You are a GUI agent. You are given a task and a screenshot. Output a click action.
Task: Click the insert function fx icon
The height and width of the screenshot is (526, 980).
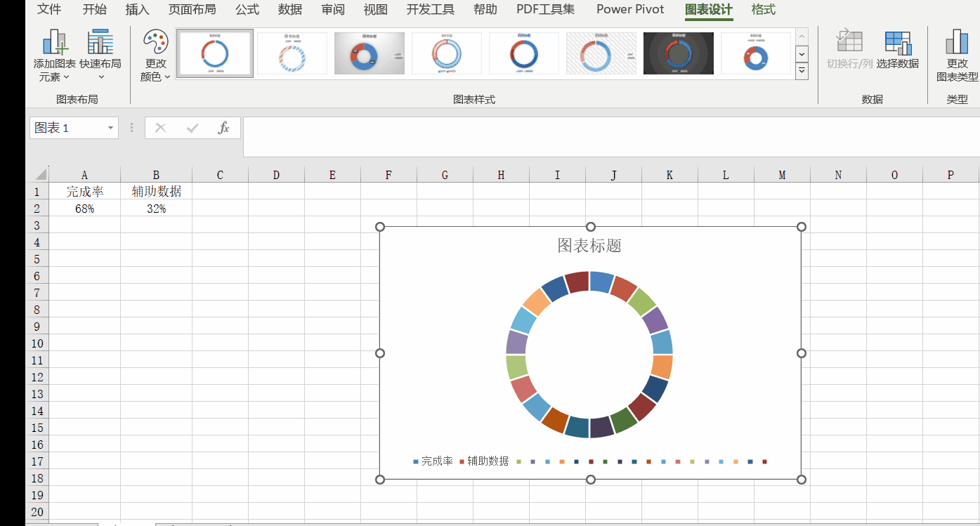click(x=223, y=128)
